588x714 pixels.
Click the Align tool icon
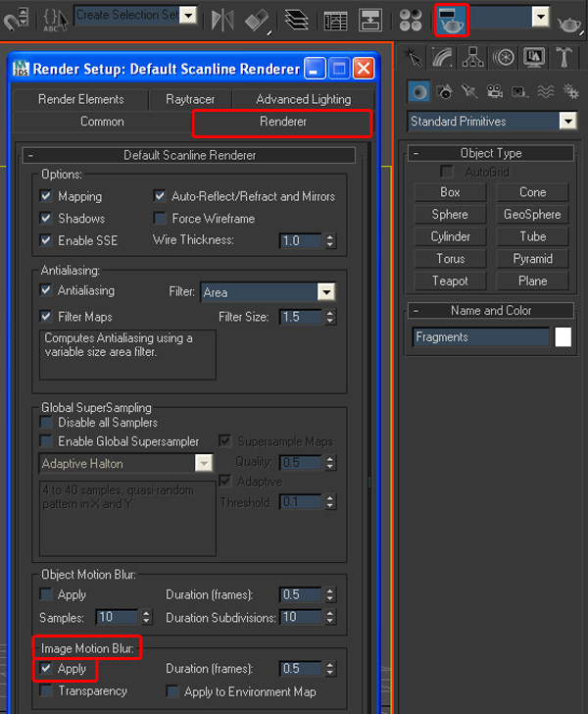(x=257, y=21)
